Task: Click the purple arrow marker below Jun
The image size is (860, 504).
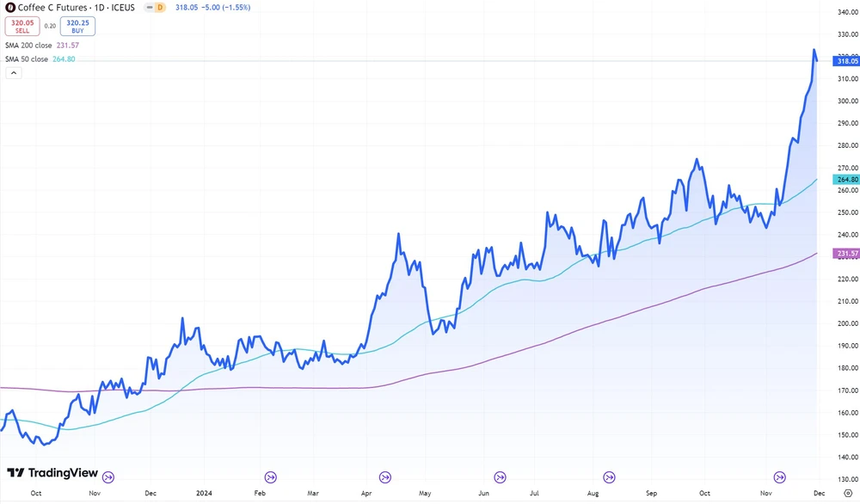Action: click(x=499, y=477)
